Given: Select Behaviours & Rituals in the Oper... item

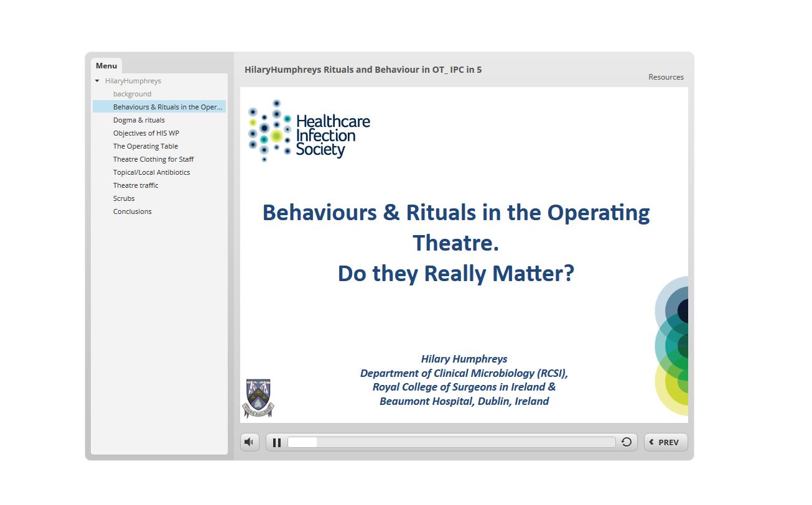Looking at the screenshot, I should 159,107.
